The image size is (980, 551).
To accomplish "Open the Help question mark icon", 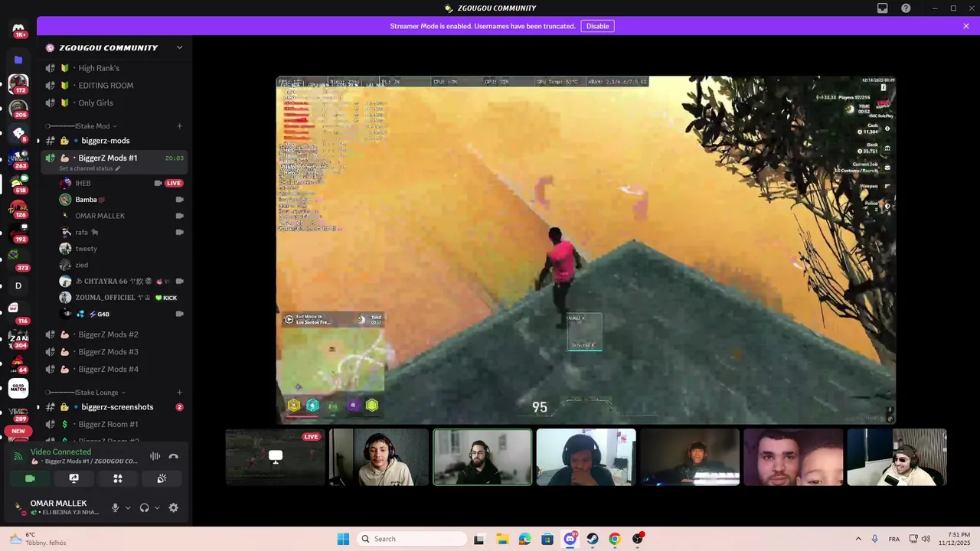I will click(906, 8).
